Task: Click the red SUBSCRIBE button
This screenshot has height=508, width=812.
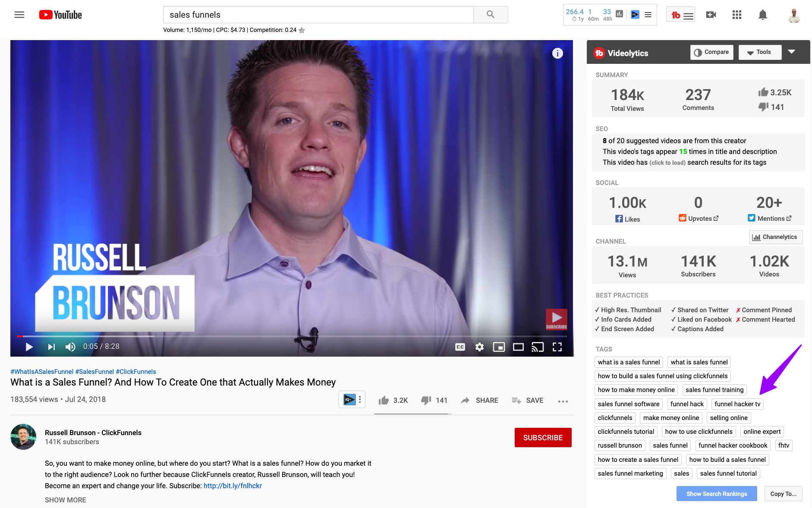Action: (543, 438)
